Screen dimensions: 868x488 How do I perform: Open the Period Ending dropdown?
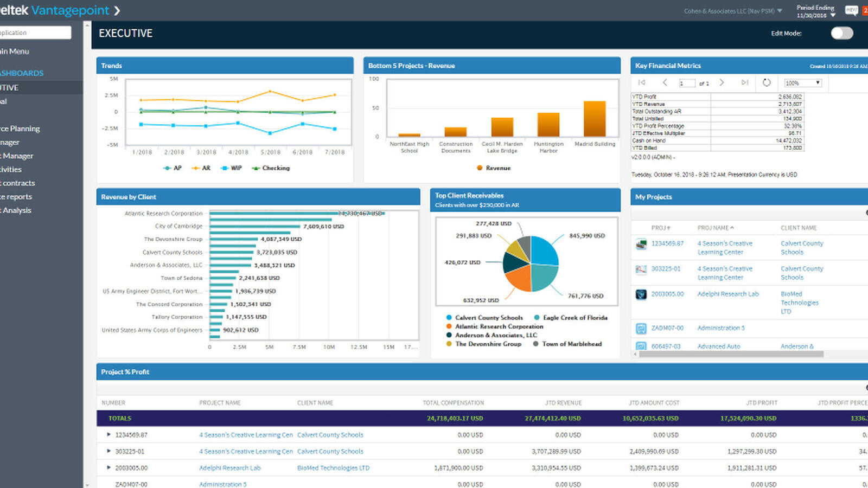point(815,11)
